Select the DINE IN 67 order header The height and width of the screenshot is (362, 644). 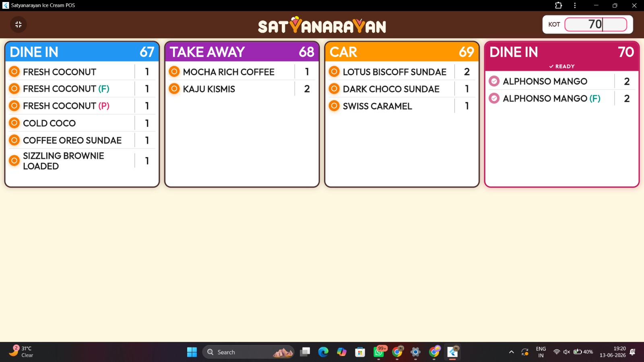(x=82, y=52)
